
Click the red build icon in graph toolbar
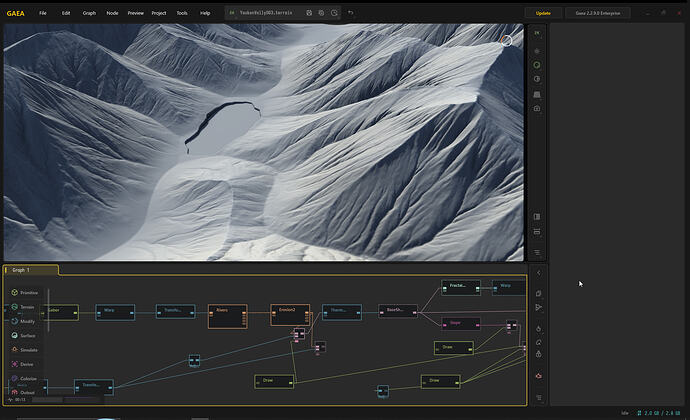[539, 376]
